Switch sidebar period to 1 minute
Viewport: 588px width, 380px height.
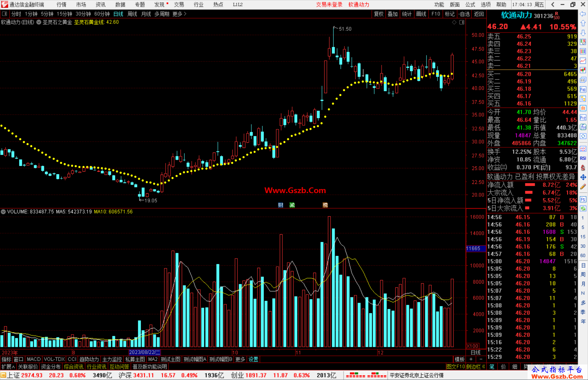[x=583, y=218]
